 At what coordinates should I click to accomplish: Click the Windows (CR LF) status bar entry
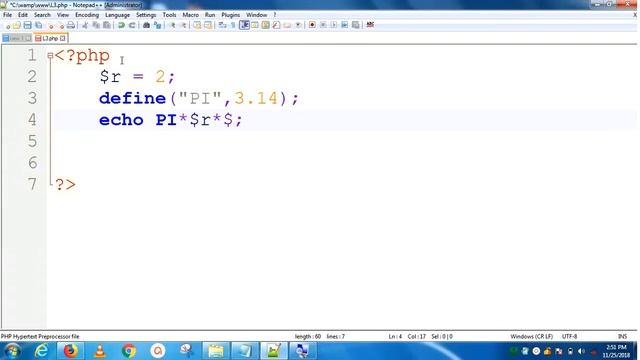click(531, 336)
